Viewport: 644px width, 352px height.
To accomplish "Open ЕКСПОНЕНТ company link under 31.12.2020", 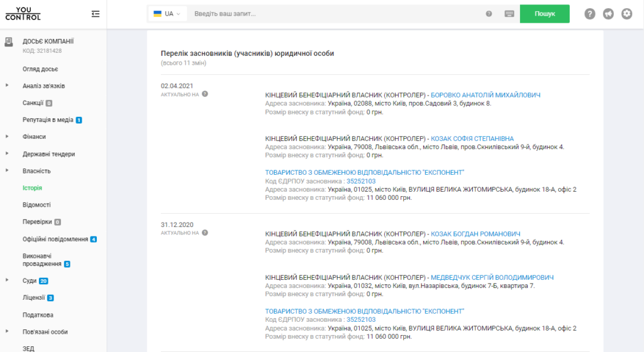I will [365, 311].
